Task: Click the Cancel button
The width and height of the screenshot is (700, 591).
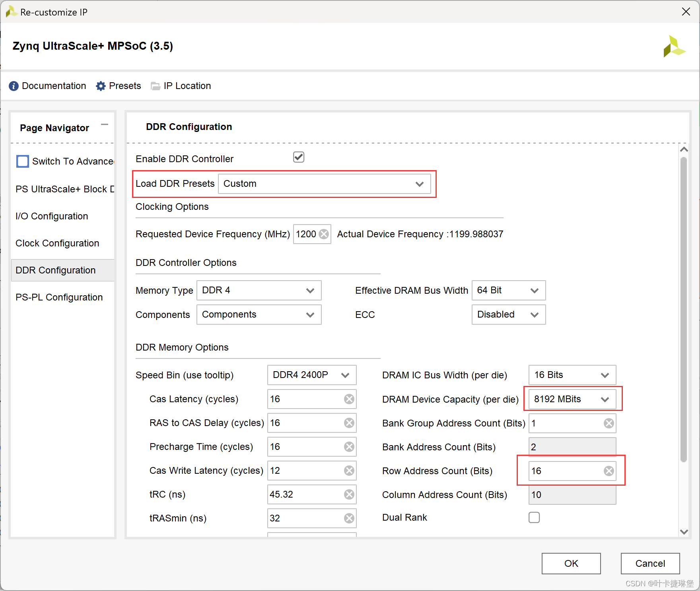Action: click(x=650, y=564)
